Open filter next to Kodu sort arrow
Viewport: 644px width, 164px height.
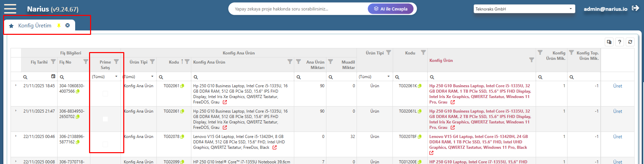(x=187, y=62)
